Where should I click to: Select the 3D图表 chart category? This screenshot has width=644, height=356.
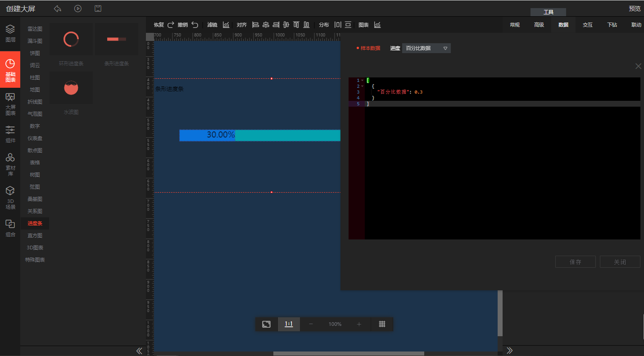[x=35, y=248]
